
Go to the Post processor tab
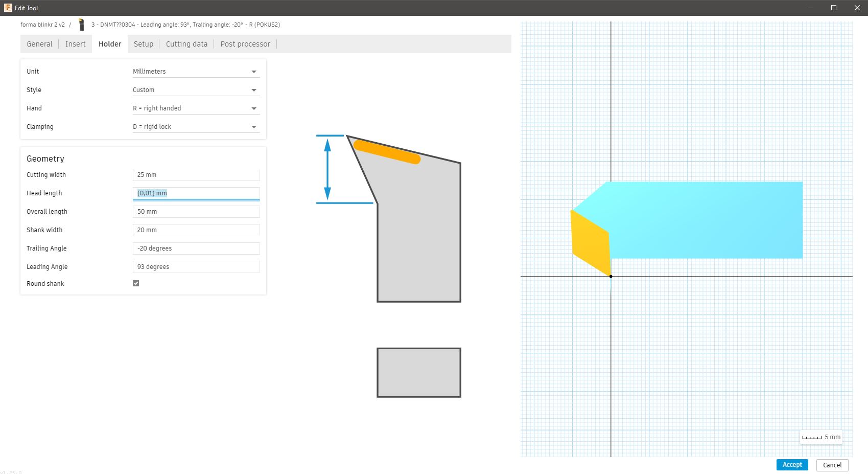[245, 44]
